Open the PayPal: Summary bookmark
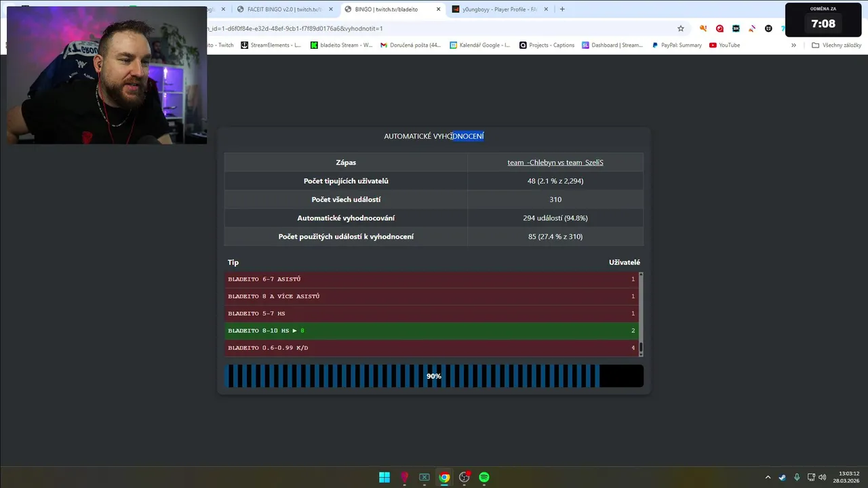868x488 pixels. coord(677,45)
